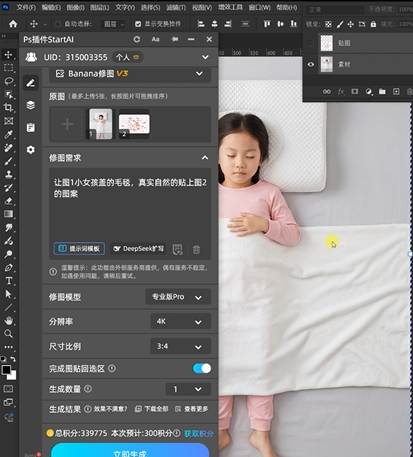Click the 获取积分 link
413x457 pixels.
pyautogui.click(x=199, y=434)
